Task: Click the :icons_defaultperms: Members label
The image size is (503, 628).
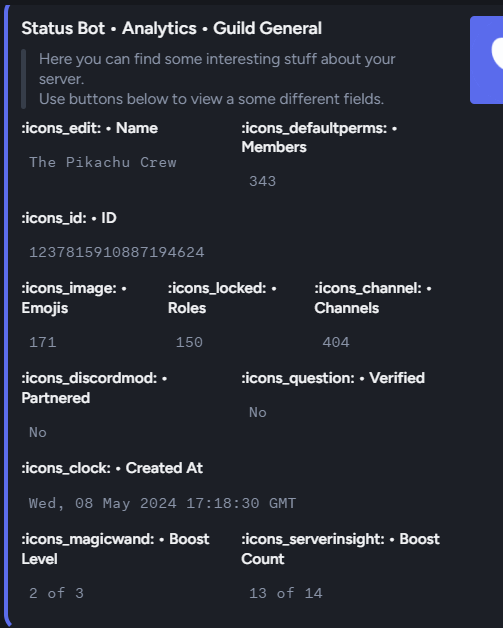Action: (319, 137)
